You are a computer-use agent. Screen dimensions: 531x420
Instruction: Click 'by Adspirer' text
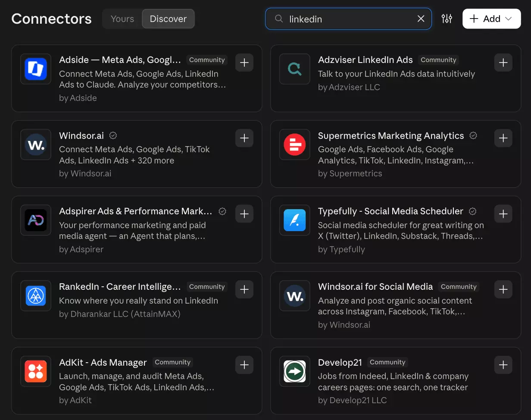(x=81, y=249)
